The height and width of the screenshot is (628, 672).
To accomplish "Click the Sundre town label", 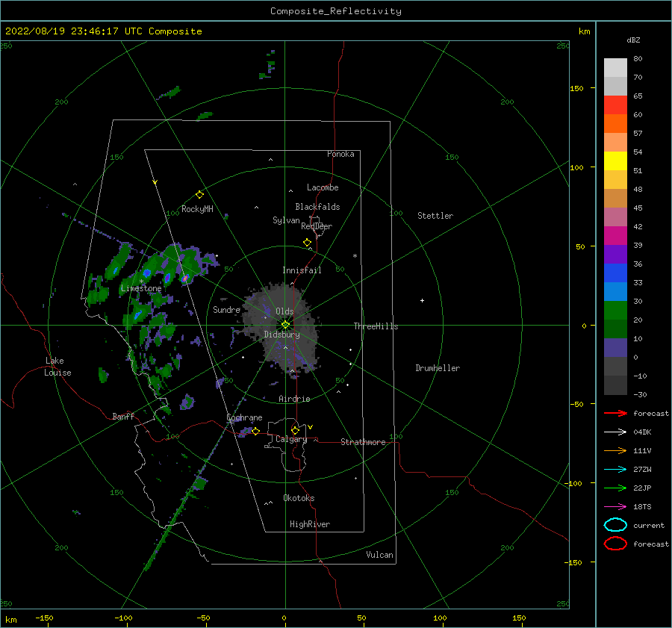I will pyautogui.click(x=226, y=309).
